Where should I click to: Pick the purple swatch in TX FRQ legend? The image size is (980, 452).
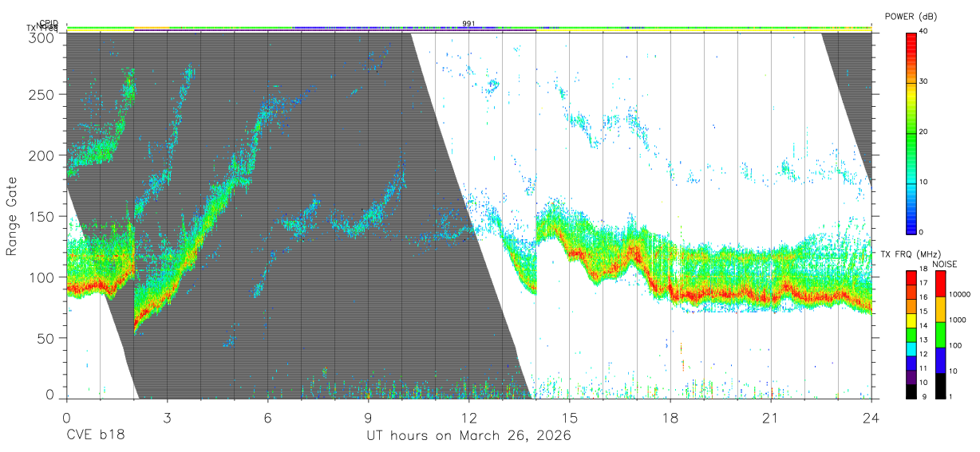coord(911,379)
